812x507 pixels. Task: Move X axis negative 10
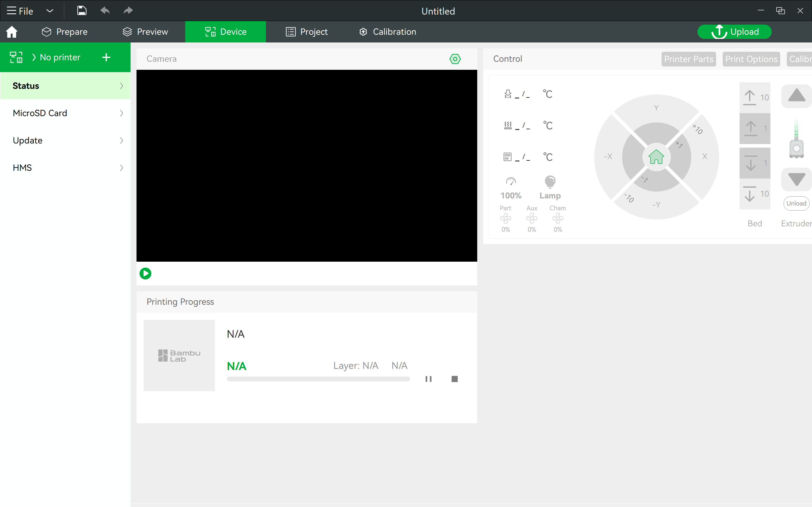pyautogui.click(x=608, y=156)
